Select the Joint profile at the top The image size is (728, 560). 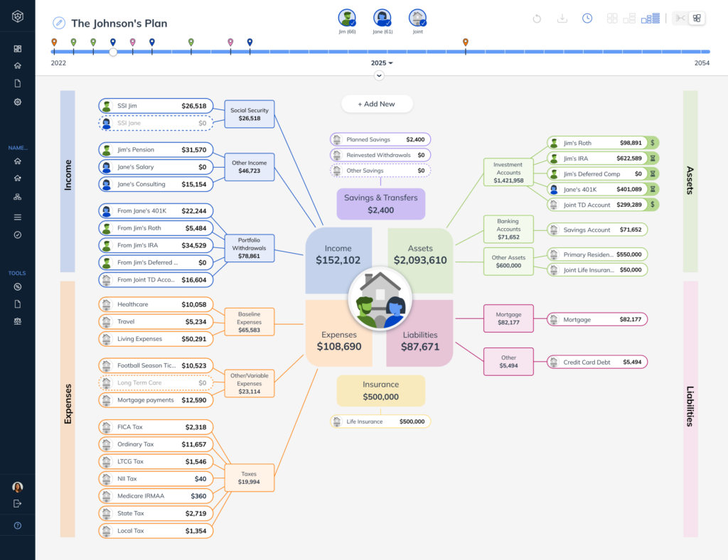point(417,17)
